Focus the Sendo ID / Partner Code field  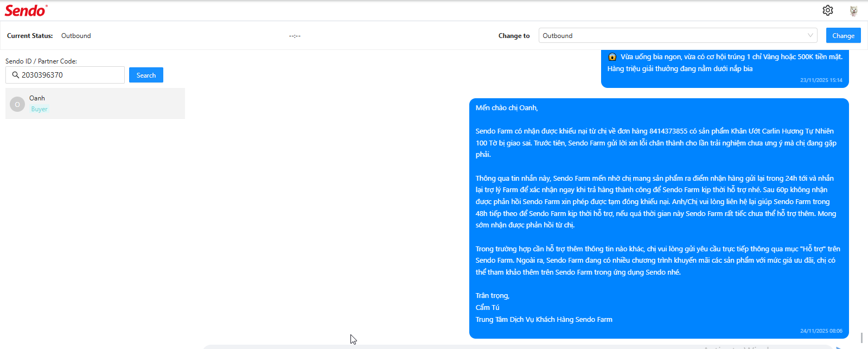click(65, 75)
